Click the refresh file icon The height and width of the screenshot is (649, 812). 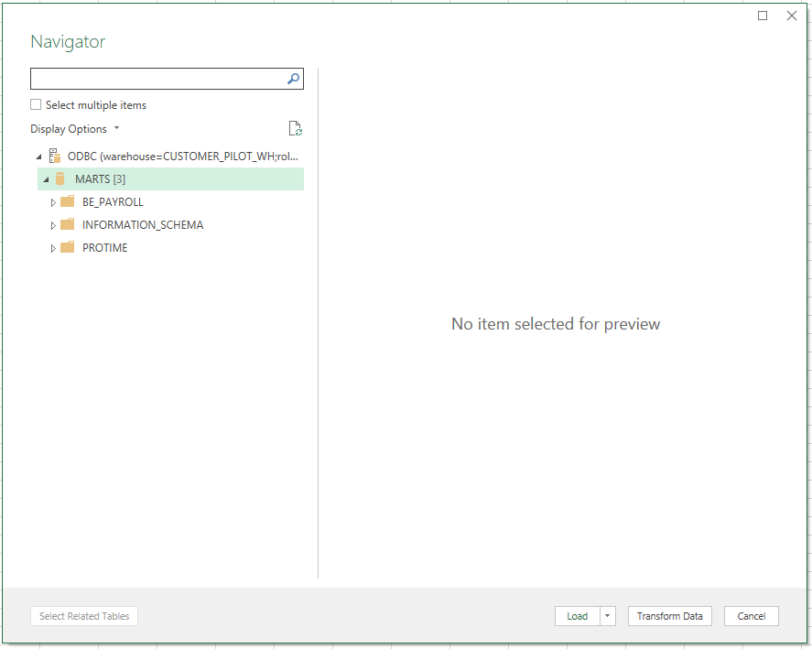click(295, 128)
